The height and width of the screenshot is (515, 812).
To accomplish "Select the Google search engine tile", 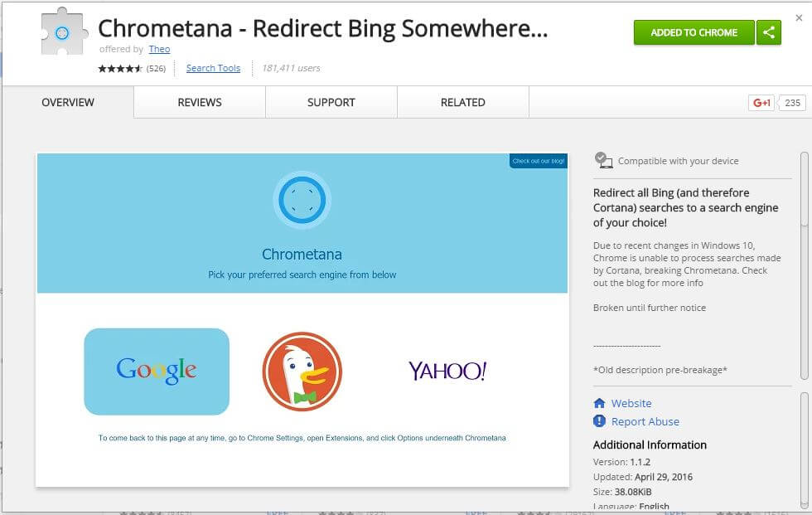I will [157, 371].
